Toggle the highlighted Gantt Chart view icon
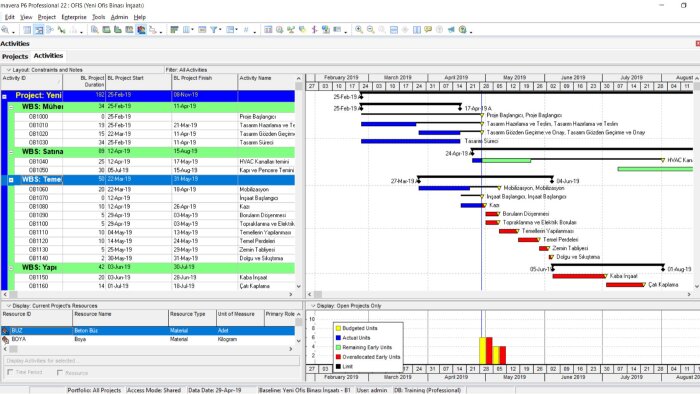700x394 pixels. click(x=39, y=30)
